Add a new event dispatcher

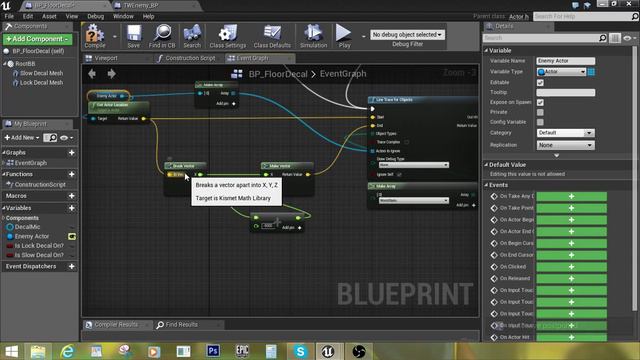72,266
